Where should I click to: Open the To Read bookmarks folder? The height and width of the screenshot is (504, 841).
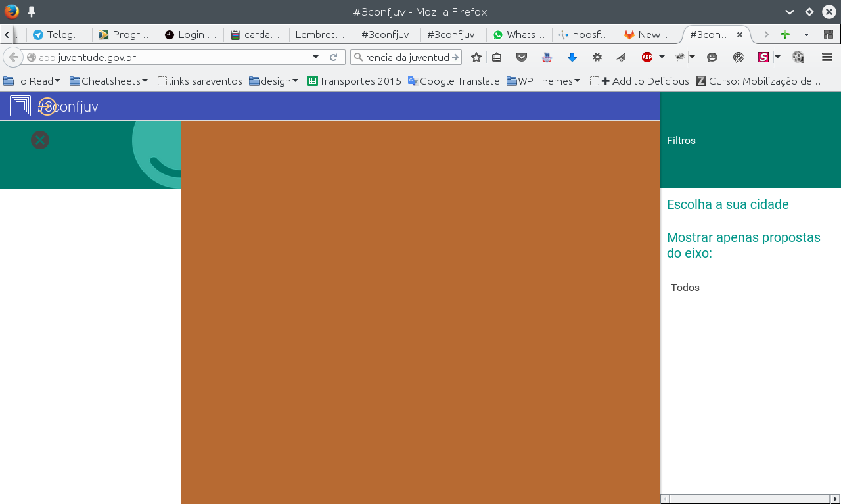point(32,81)
